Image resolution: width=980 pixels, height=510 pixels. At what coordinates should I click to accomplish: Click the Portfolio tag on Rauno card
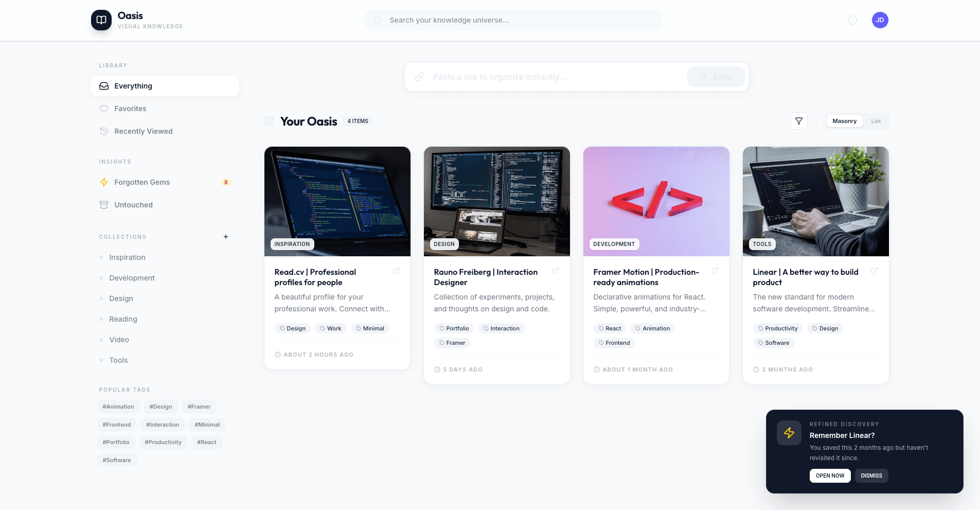pyautogui.click(x=454, y=328)
